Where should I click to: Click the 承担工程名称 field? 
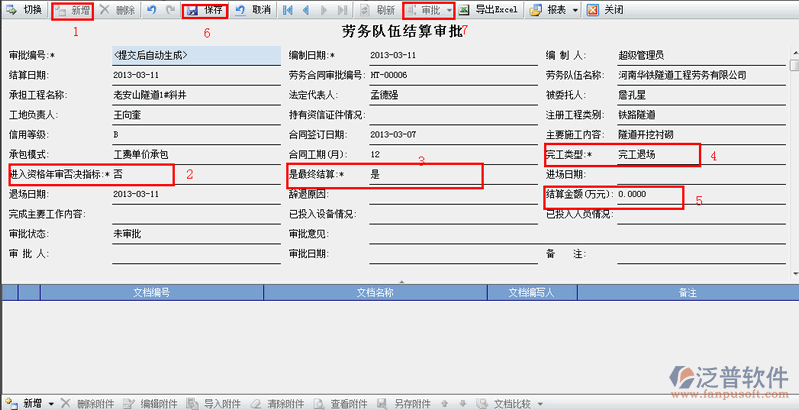(196, 95)
